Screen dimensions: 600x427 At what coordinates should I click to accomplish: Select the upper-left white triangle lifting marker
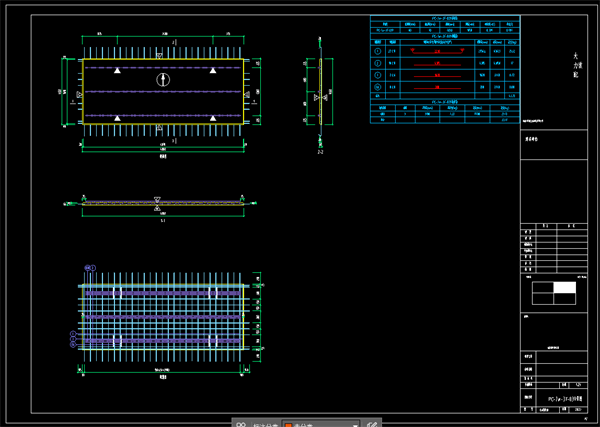117,70
